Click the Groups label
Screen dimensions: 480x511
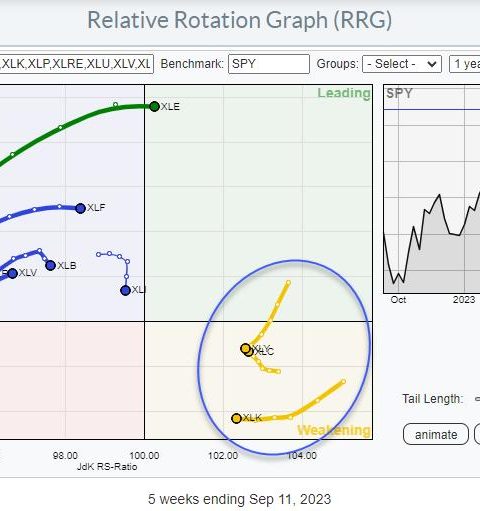click(x=337, y=64)
